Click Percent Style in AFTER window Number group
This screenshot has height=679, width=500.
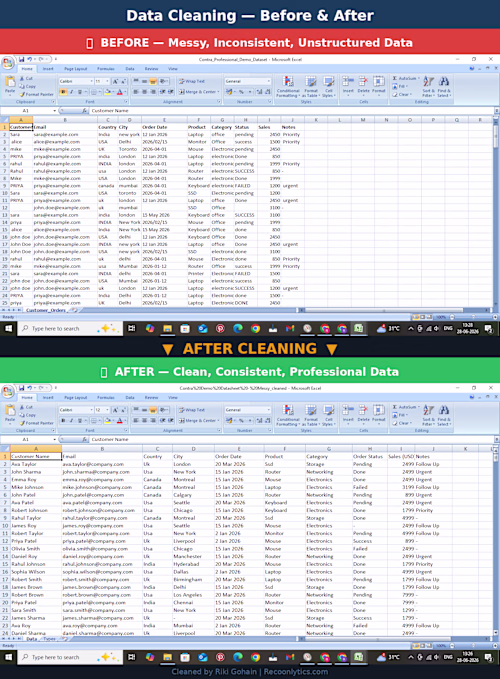241,420
